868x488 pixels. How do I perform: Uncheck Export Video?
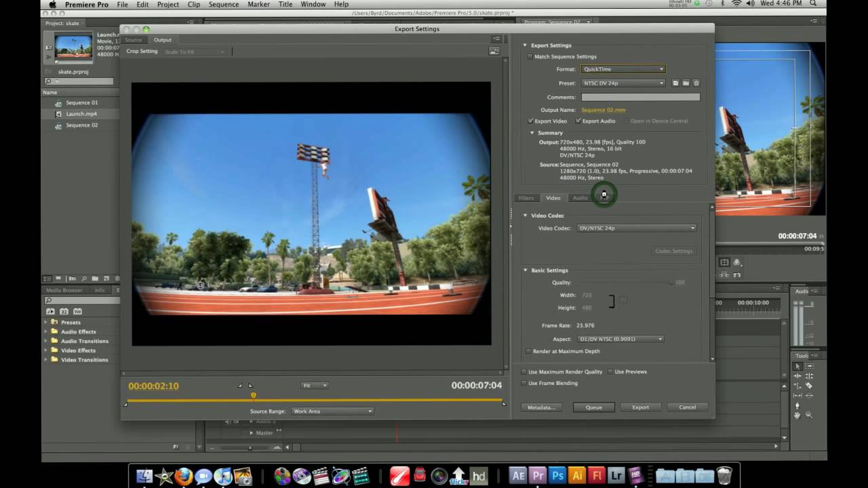[x=531, y=121]
